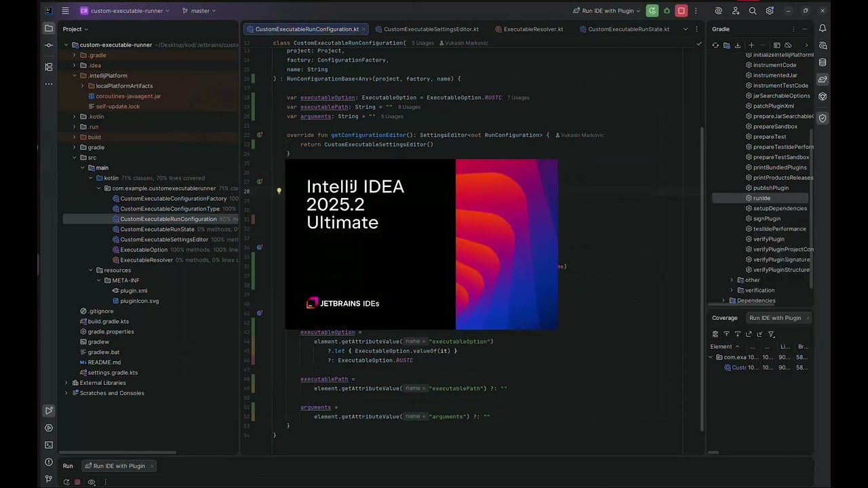Collapse the src folder
Screen dimensions: 868x488
click(74, 157)
